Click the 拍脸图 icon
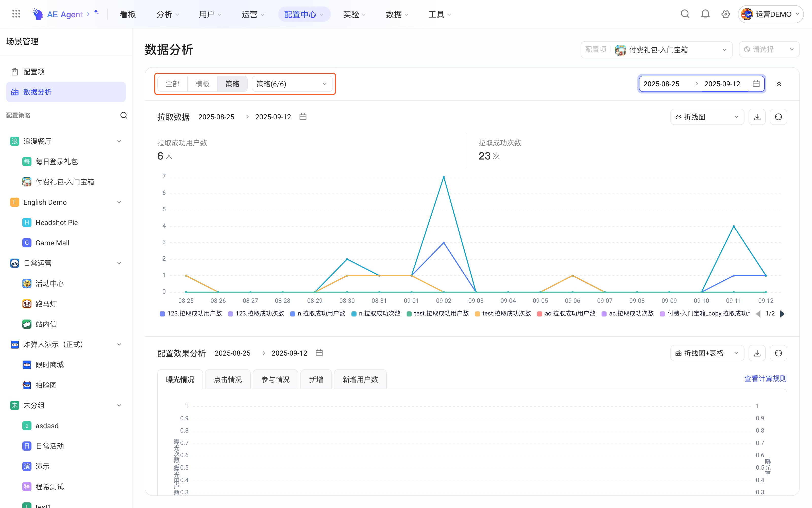The width and height of the screenshot is (812, 508). [27, 385]
